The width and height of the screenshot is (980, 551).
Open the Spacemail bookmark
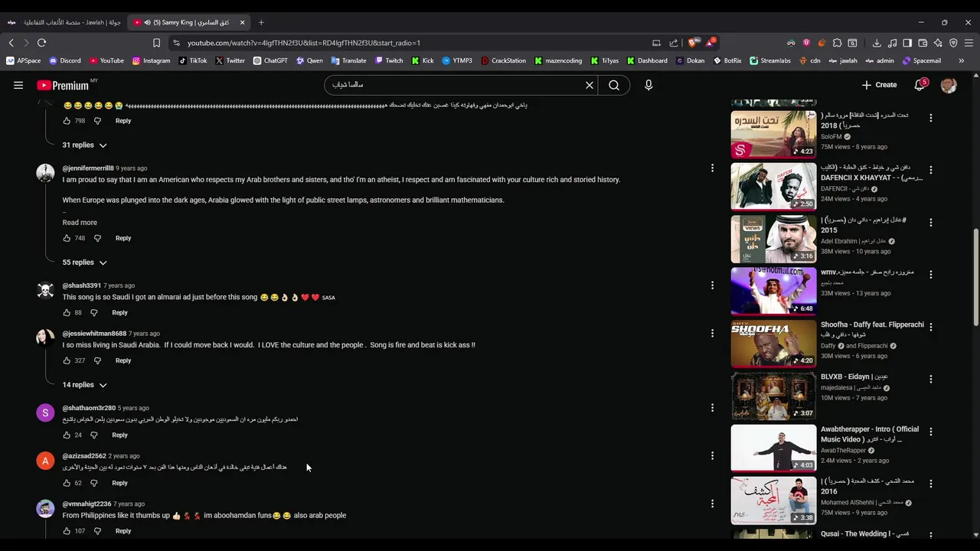click(x=922, y=60)
